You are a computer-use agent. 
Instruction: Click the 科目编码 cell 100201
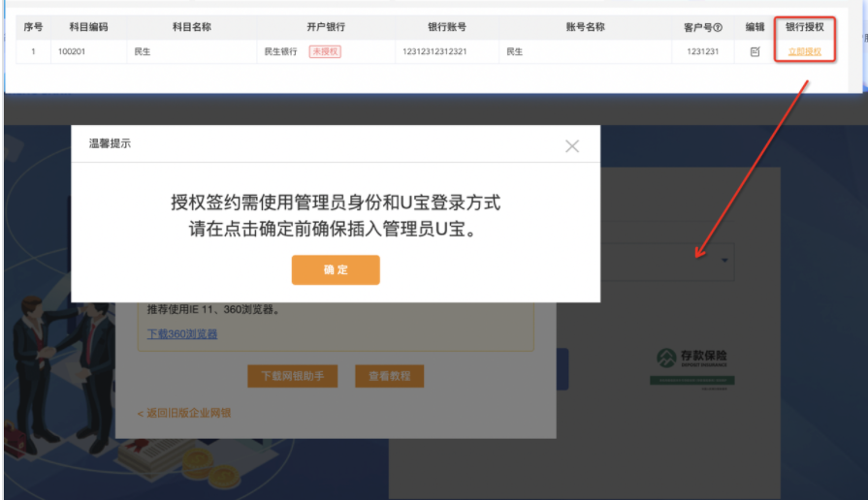72,51
